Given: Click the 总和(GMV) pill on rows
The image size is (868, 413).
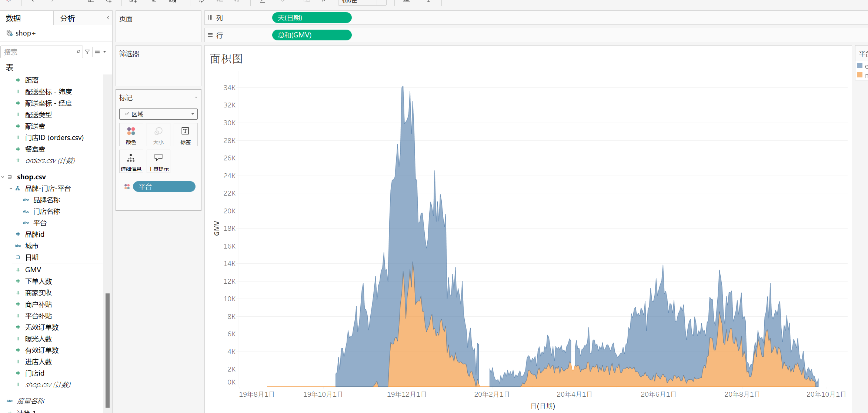Looking at the screenshot, I should [x=311, y=35].
